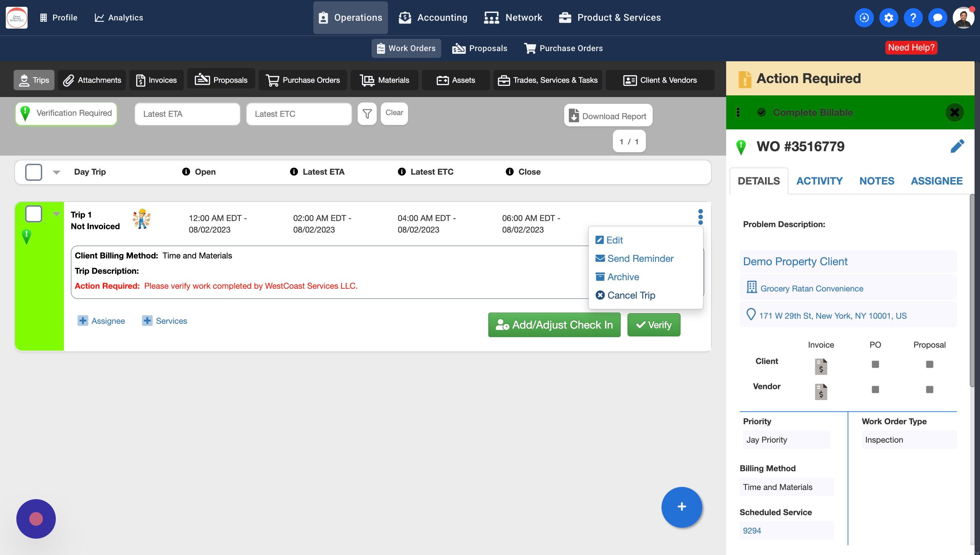
Task: Dismiss the Complete Billable banner with X
Action: (954, 112)
